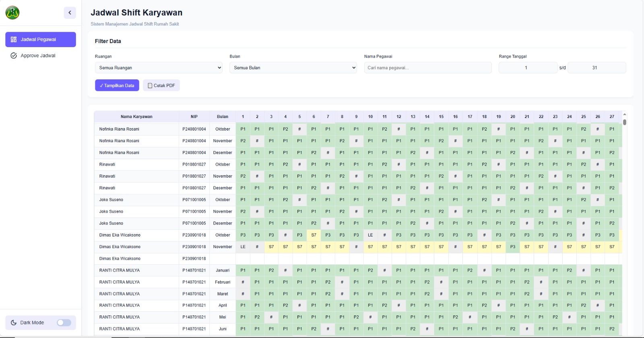The height and width of the screenshot is (338, 644).
Task: Click the NIP column header
Action: (194, 117)
